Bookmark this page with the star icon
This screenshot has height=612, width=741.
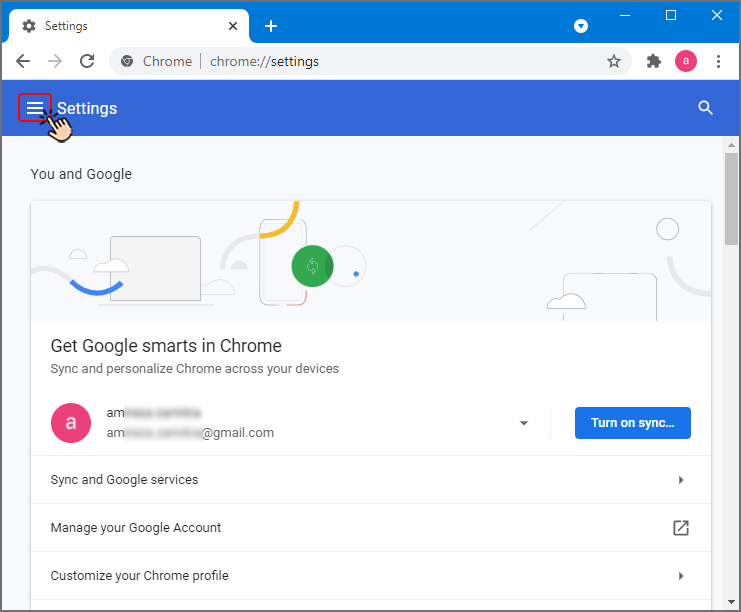(613, 61)
